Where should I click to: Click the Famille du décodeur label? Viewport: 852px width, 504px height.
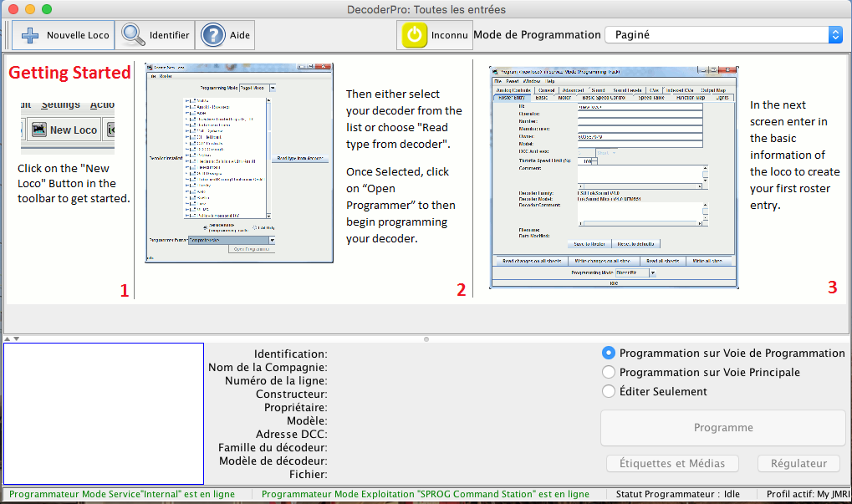pyautogui.click(x=273, y=447)
